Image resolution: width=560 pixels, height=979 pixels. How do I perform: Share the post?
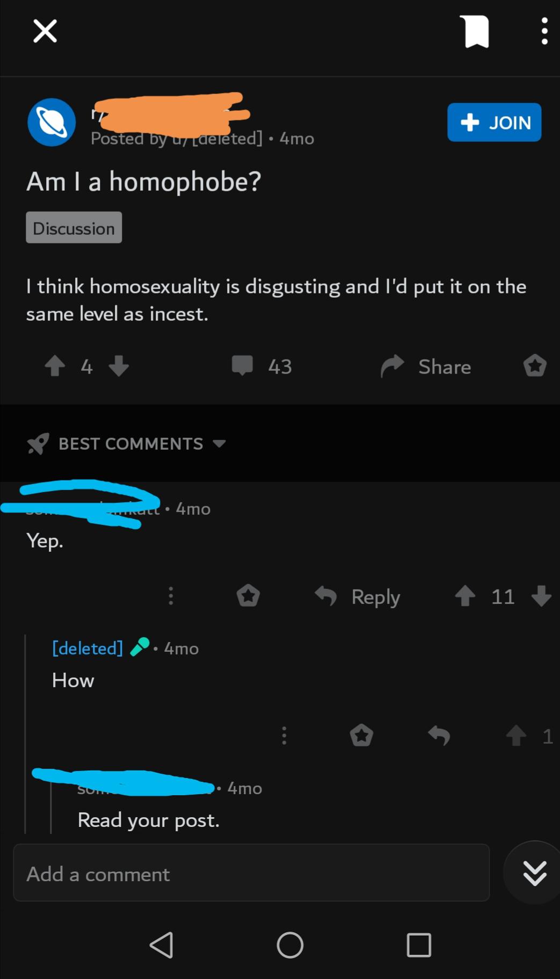[x=426, y=366]
